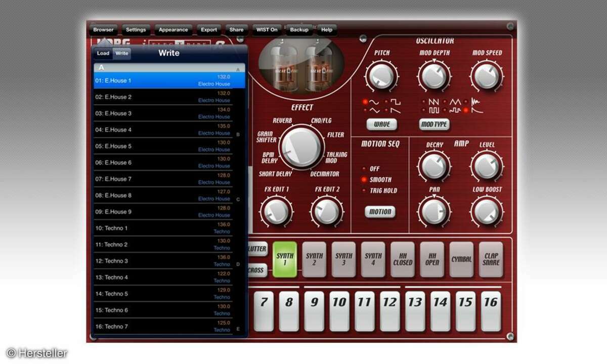
Task: Toggle step key 12
Action: (x=390, y=311)
